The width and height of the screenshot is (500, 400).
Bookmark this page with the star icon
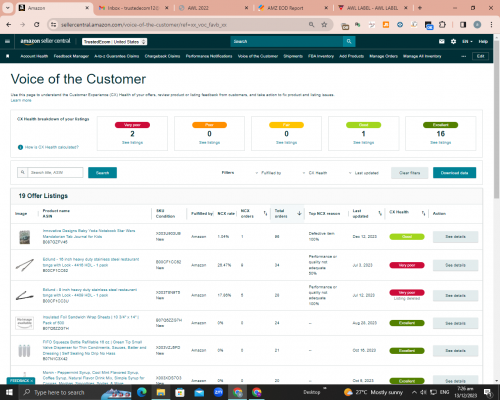coord(324,25)
